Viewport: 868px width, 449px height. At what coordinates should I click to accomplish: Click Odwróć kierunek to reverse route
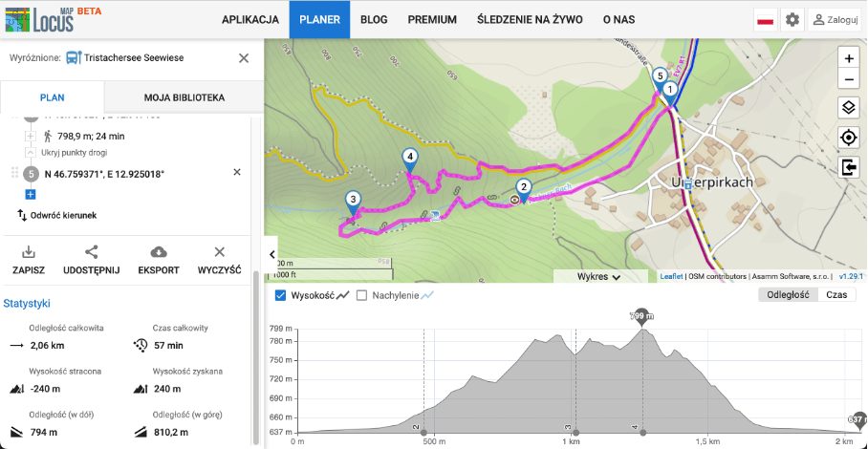57,216
